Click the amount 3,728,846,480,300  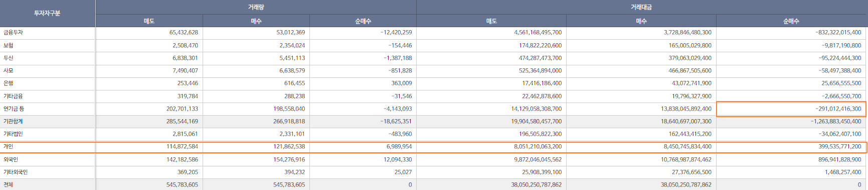pyautogui.click(x=687, y=33)
